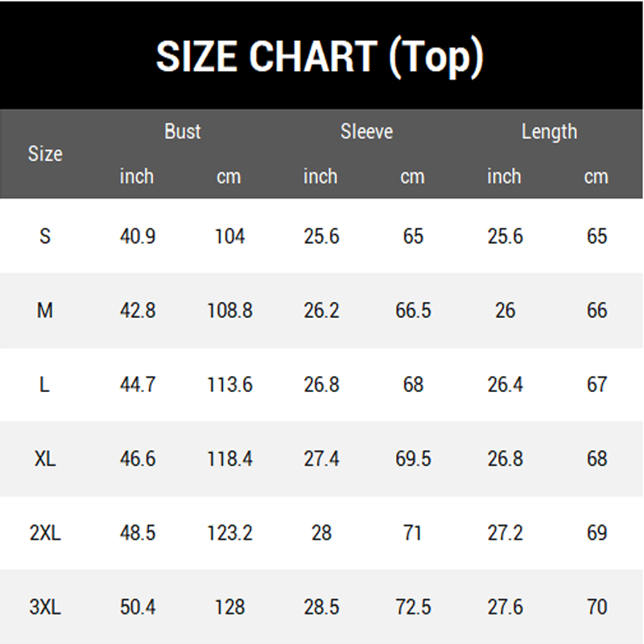The image size is (644, 644).
Task: Select size XL row label
Action: [x=45, y=458]
